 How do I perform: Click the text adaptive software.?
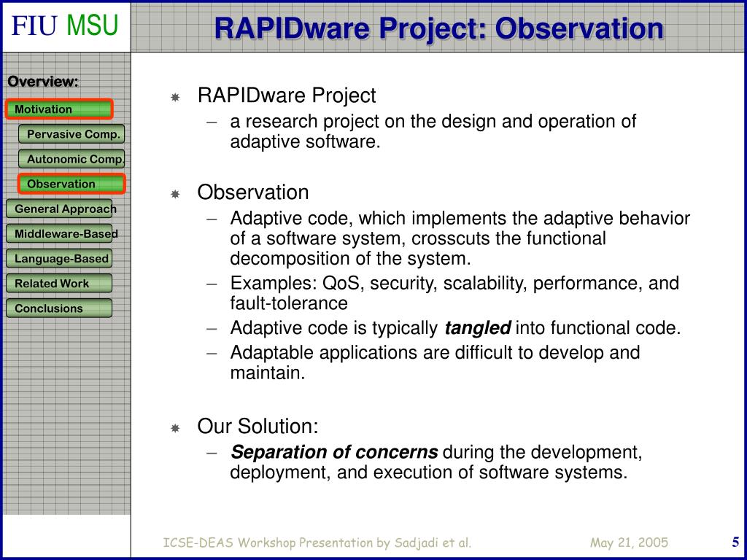click(x=306, y=142)
